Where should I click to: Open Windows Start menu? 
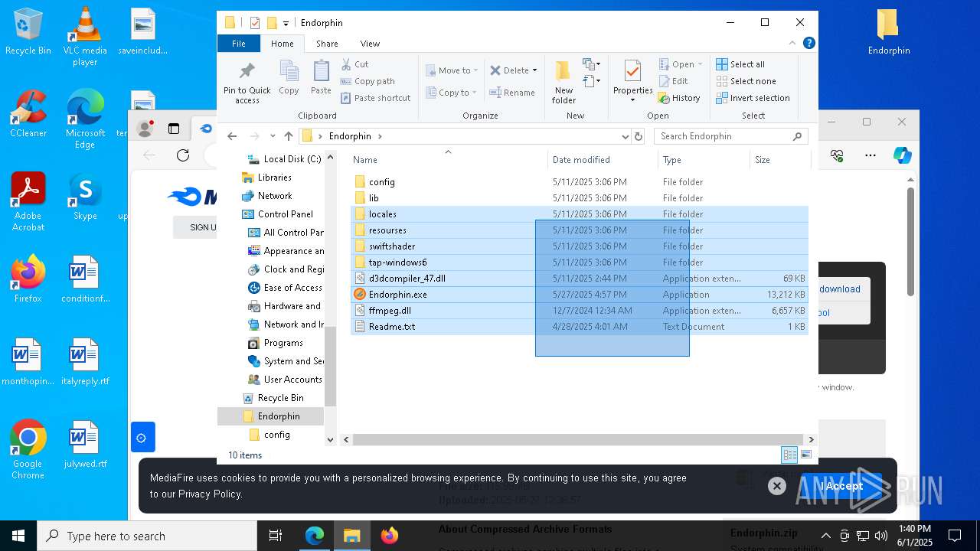click(18, 536)
